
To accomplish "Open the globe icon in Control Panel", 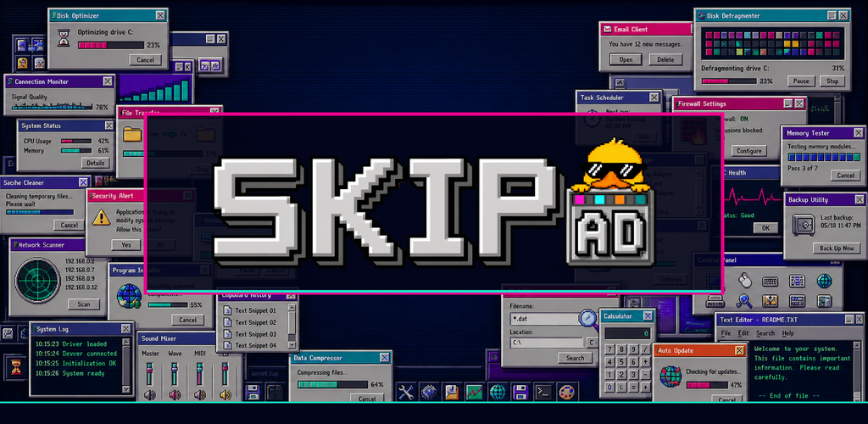I will click(x=824, y=282).
